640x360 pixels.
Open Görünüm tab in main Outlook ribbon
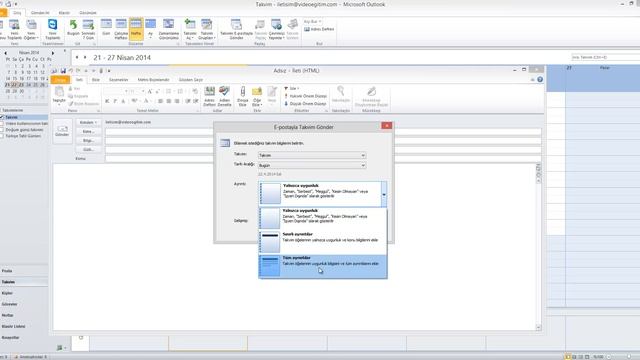pyautogui.click(x=88, y=13)
